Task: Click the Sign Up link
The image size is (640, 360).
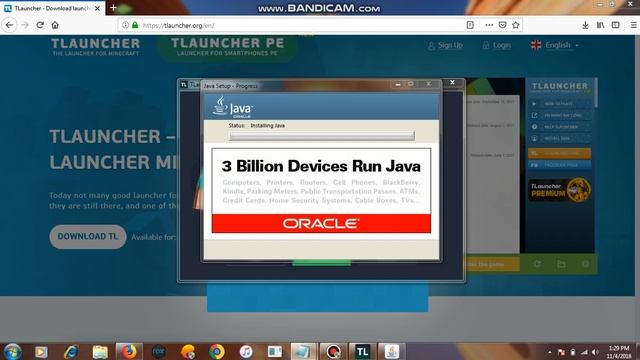Action: 445,45
